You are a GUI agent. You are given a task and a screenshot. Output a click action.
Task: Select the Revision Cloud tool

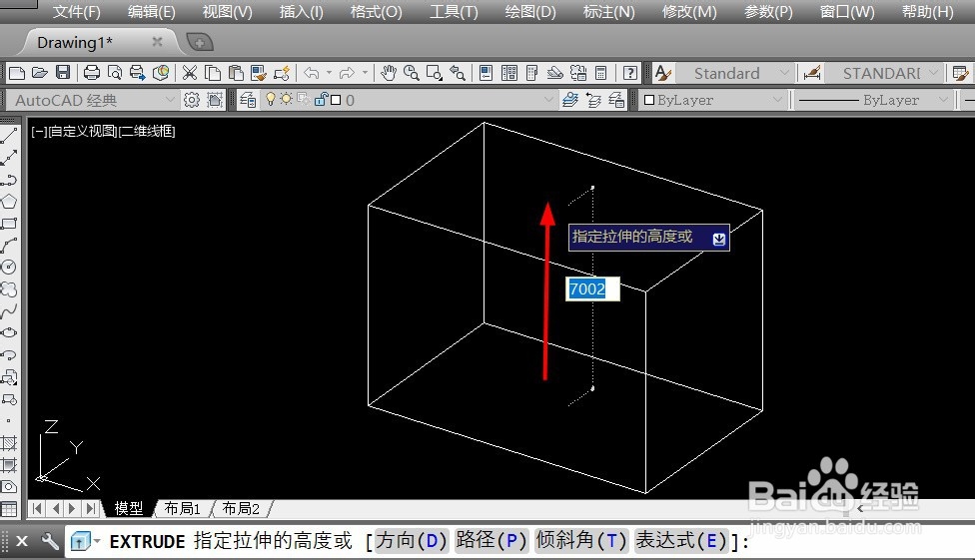click(9, 289)
